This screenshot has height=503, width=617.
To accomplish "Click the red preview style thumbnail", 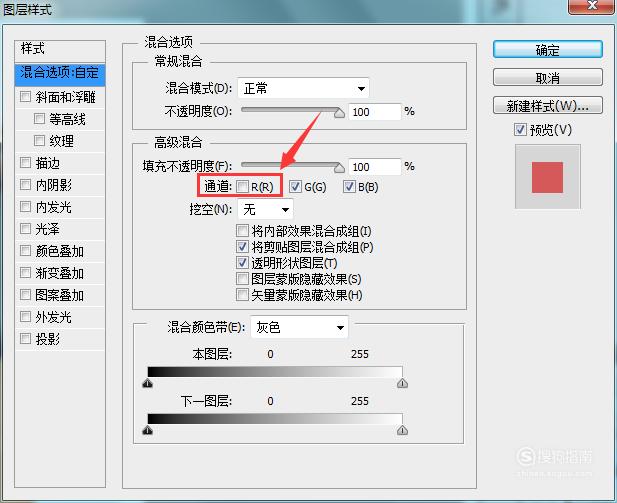I will point(547,177).
